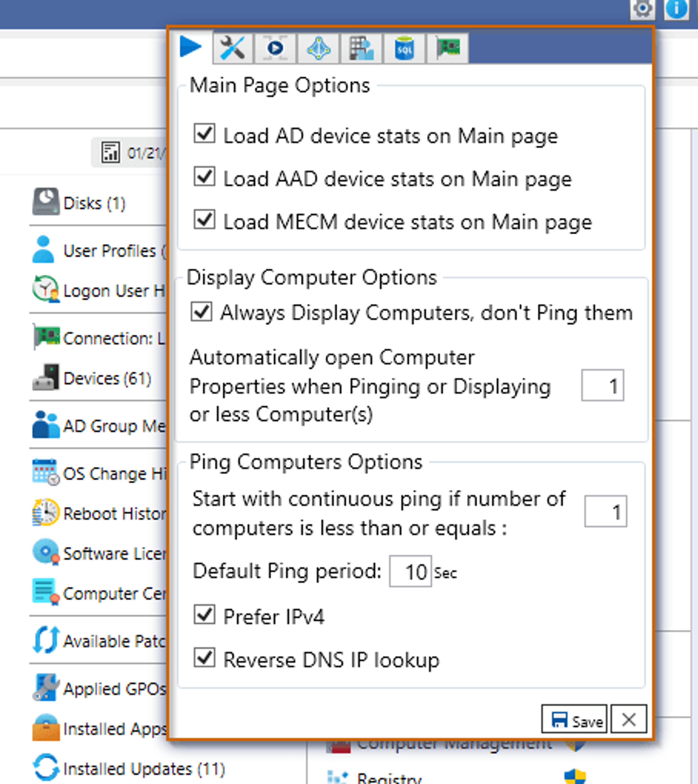Open Computer Certificates icon
This screenshot has height=784, width=698.
[x=46, y=592]
